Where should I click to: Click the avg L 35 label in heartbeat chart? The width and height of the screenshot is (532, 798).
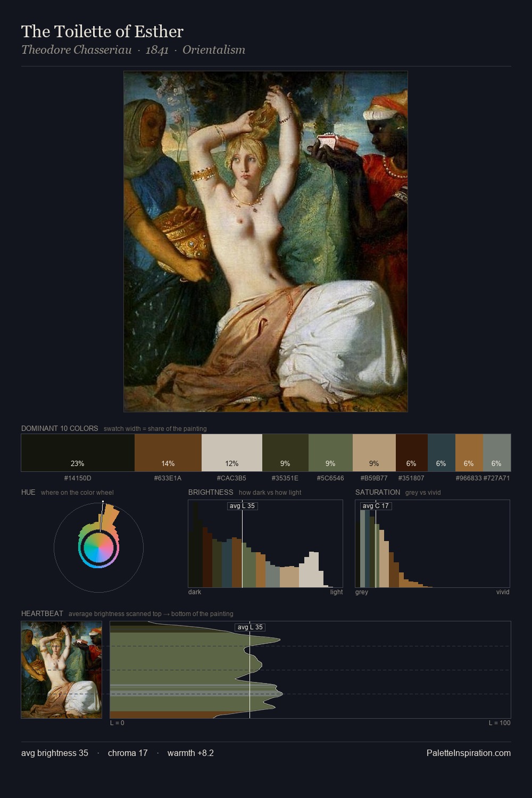coord(250,627)
